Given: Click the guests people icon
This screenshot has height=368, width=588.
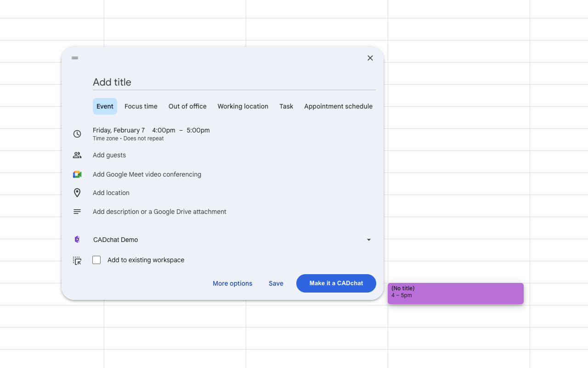Looking at the screenshot, I should (x=77, y=155).
